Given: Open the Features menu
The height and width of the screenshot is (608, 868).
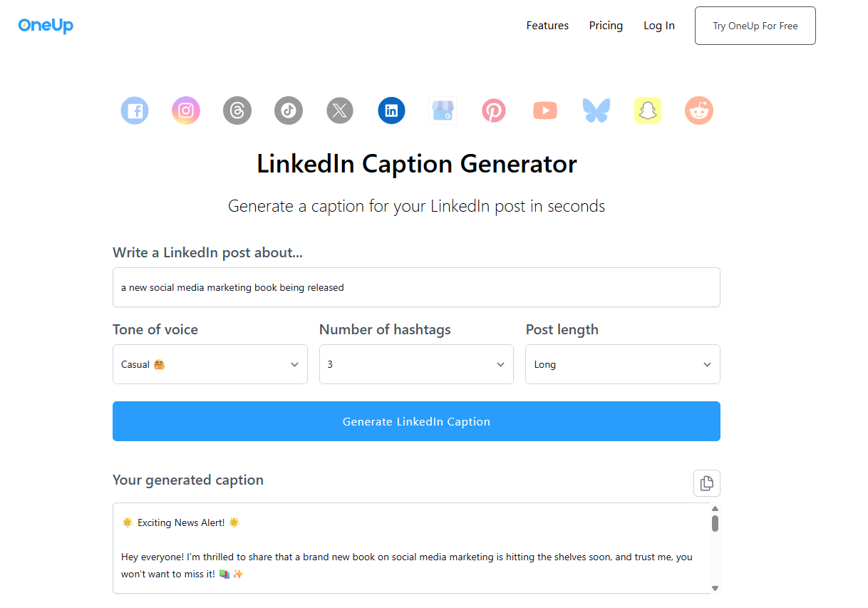Looking at the screenshot, I should [x=547, y=25].
